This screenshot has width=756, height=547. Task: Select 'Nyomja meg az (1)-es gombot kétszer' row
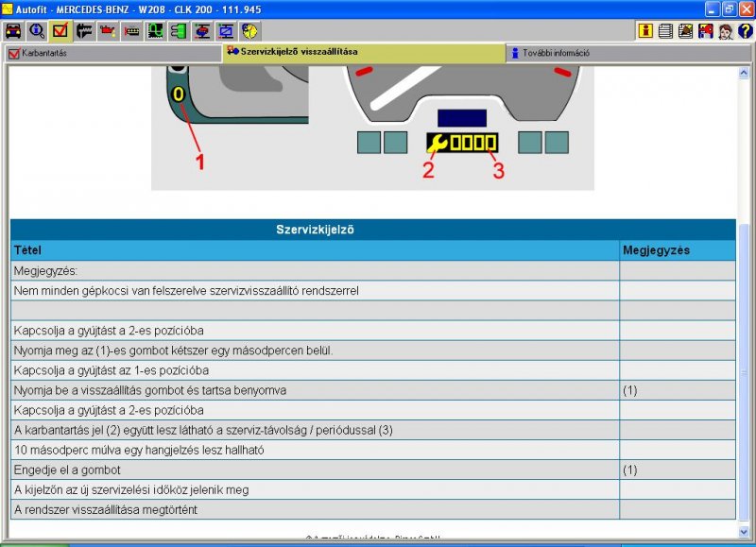pos(373,350)
